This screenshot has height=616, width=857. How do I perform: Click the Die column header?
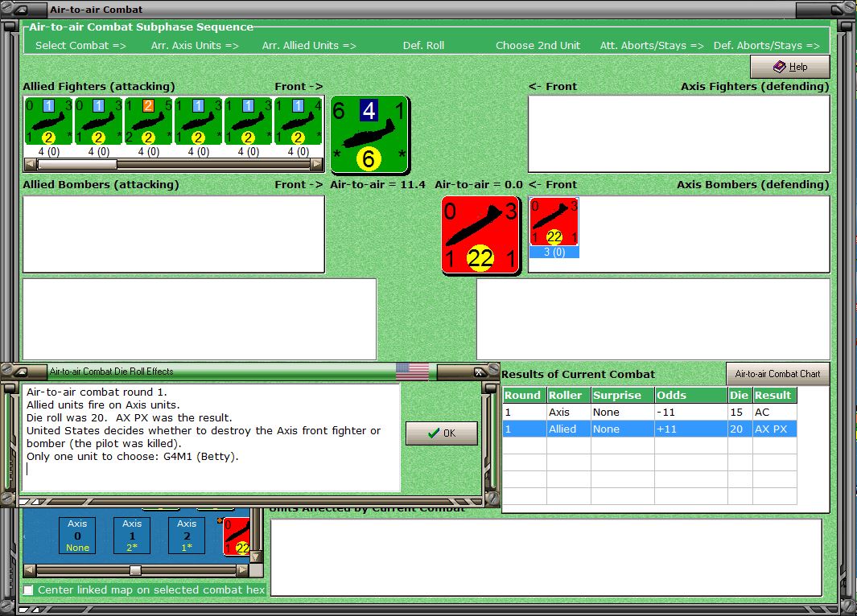tap(740, 395)
